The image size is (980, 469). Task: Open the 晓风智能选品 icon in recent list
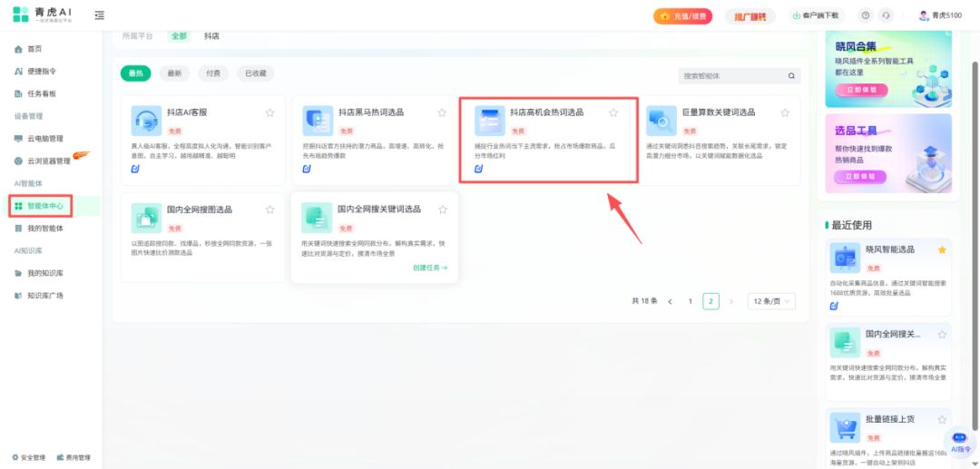846,258
